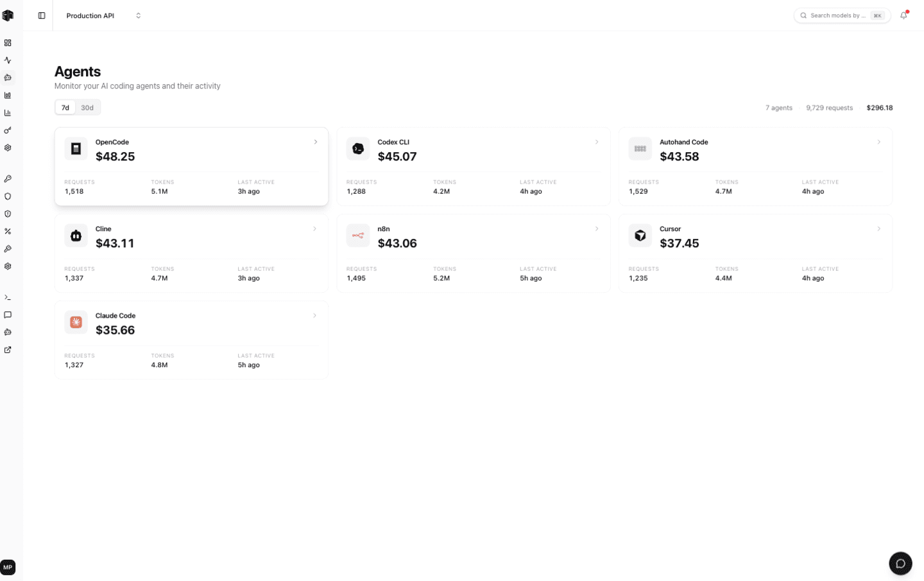The height and width of the screenshot is (581, 924).
Task: Toggle the sidebar panel collapse button
Action: (x=42, y=15)
